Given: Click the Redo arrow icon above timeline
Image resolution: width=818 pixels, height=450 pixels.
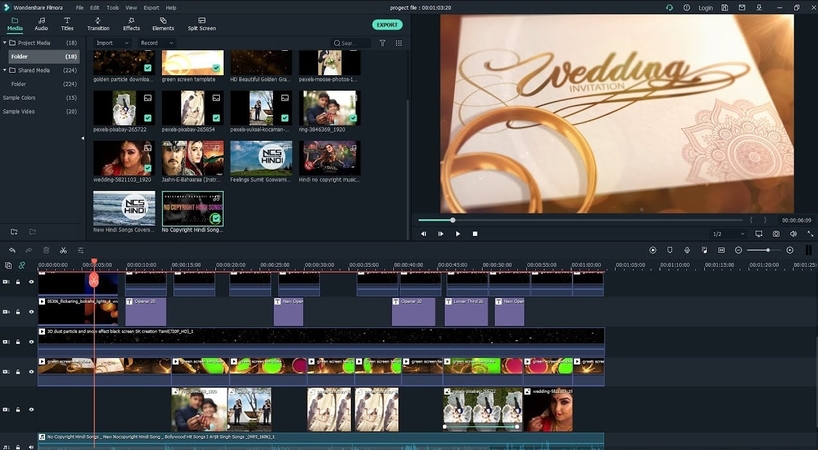Looking at the screenshot, I should point(29,250).
